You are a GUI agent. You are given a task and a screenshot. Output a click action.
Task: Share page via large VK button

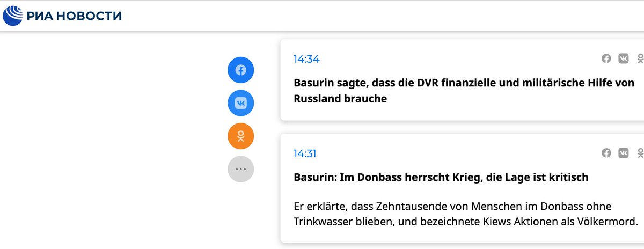[240, 103]
